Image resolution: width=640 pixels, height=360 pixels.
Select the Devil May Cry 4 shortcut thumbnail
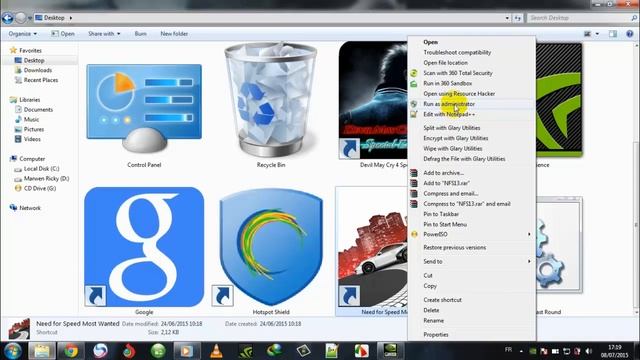tap(373, 100)
